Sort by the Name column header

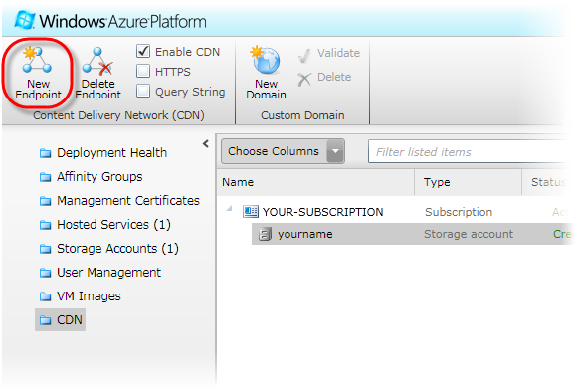point(238,182)
